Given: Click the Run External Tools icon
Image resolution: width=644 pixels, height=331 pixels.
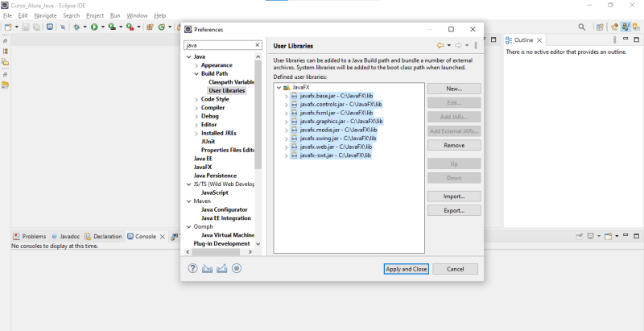Looking at the screenshot, I should tap(130, 27).
